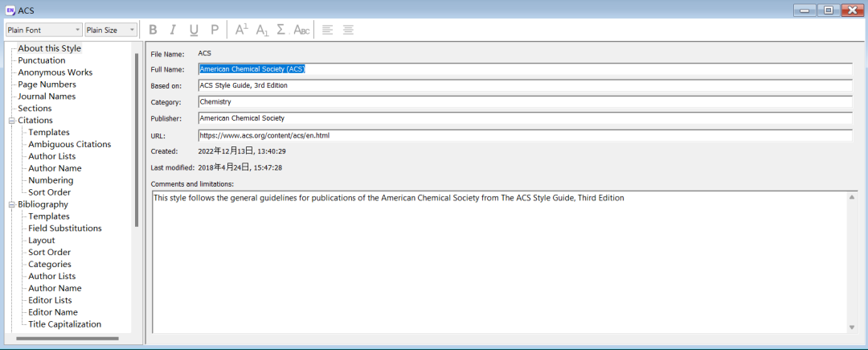Select the Citations tree item

point(35,120)
